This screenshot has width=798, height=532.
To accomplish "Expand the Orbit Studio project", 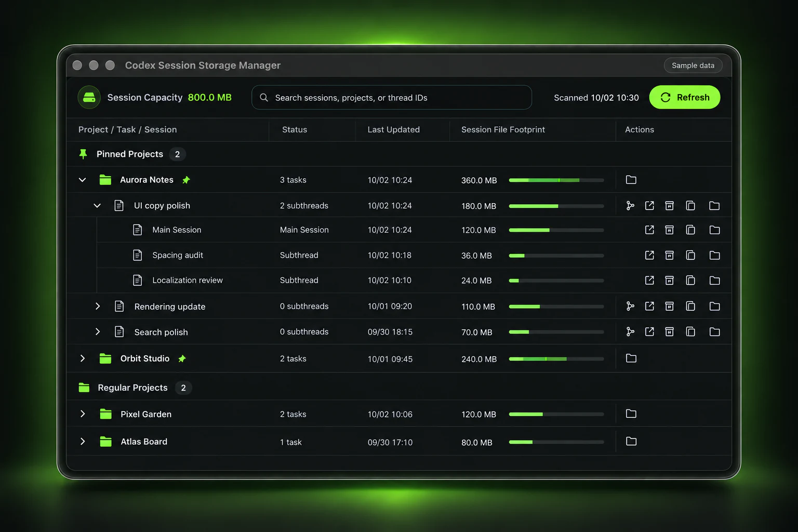I will tap(82, 358).
